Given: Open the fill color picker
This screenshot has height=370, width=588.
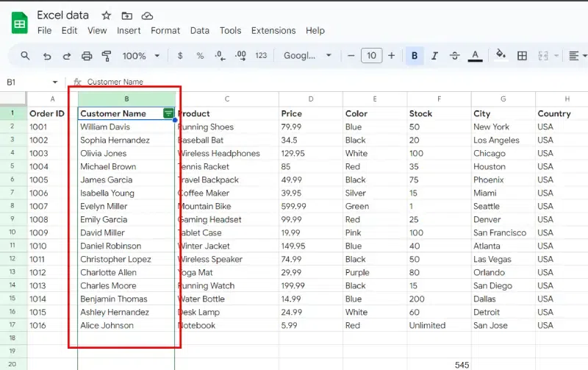Looking at the screenshot, I should tap(501, 56).
